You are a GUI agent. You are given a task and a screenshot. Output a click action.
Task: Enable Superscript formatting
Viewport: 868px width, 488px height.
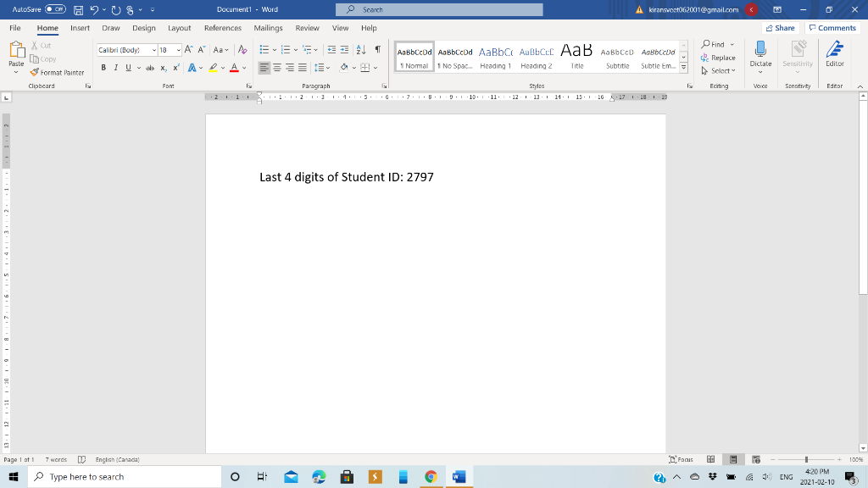pyautogui.click(x=175, y=66)
